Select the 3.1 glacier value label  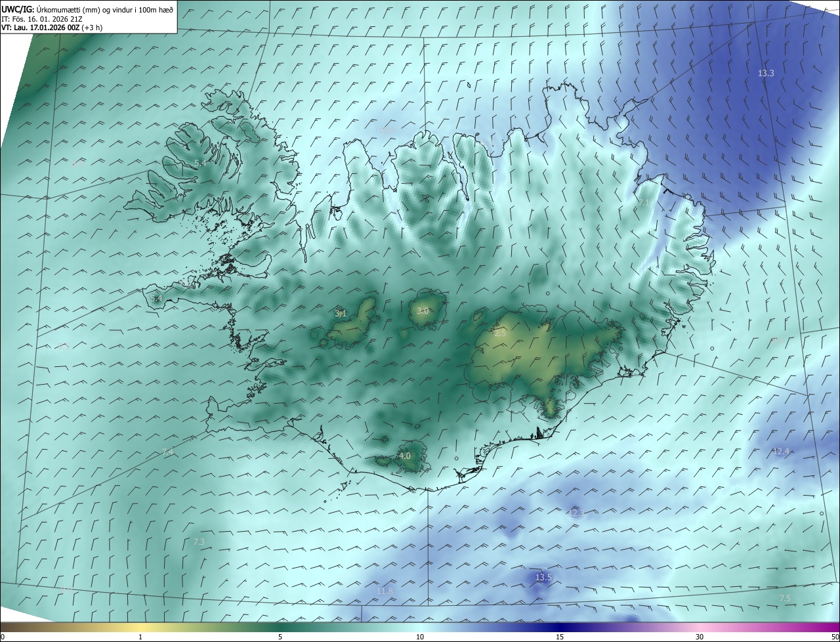(341, 314)
